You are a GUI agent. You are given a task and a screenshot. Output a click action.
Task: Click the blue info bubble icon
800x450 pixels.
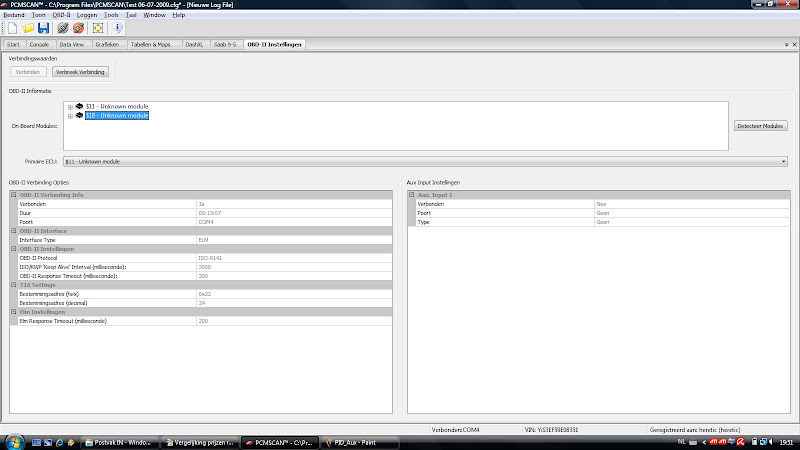point(117,28)
